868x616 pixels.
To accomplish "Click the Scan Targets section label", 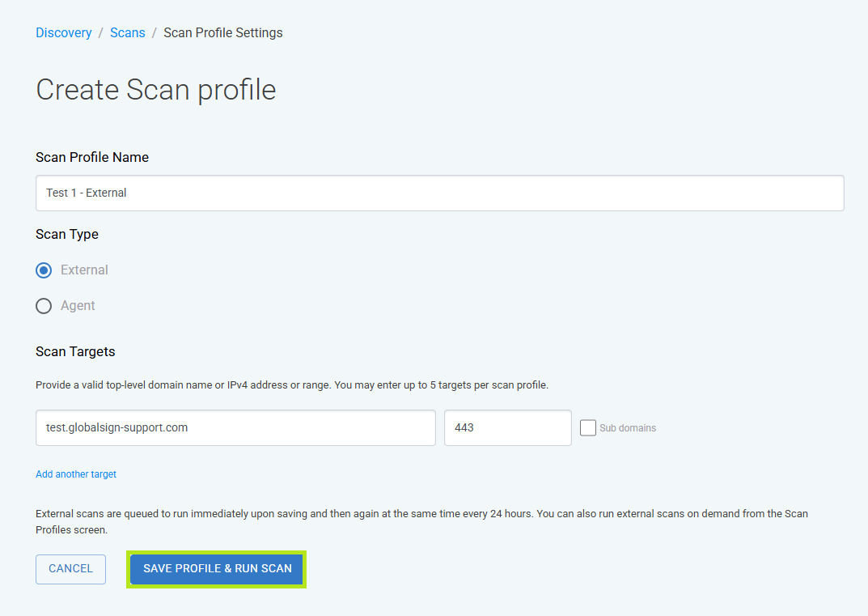I will pyautogui.click(x=75, y=352).
